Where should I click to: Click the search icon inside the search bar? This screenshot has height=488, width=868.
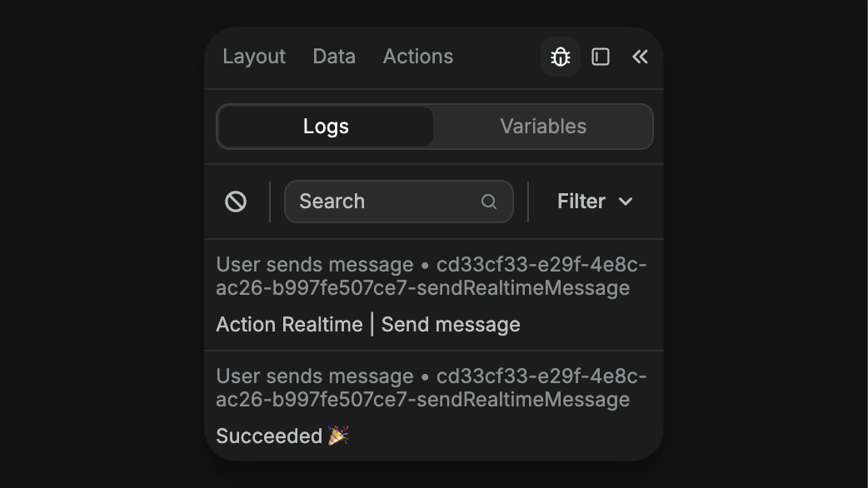[488, 202]
